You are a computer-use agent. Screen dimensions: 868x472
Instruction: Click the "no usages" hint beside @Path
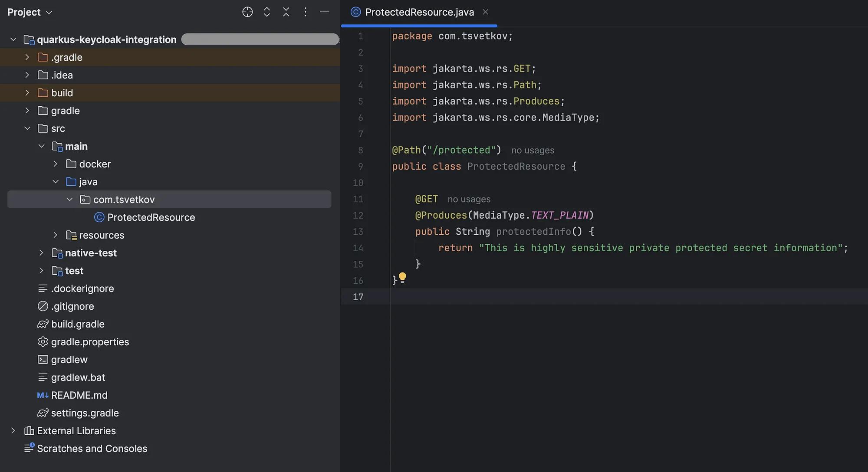[533, 151]
